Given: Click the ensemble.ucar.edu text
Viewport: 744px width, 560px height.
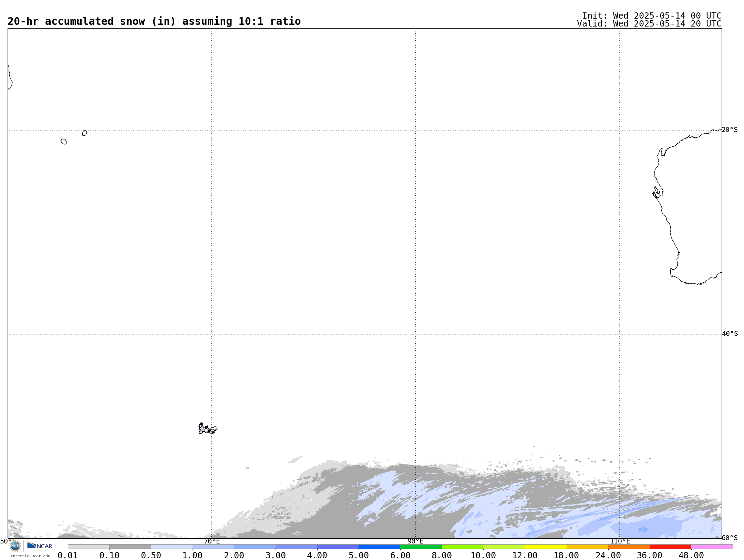Looking at the screenshot, I should (x=30, y=556).
